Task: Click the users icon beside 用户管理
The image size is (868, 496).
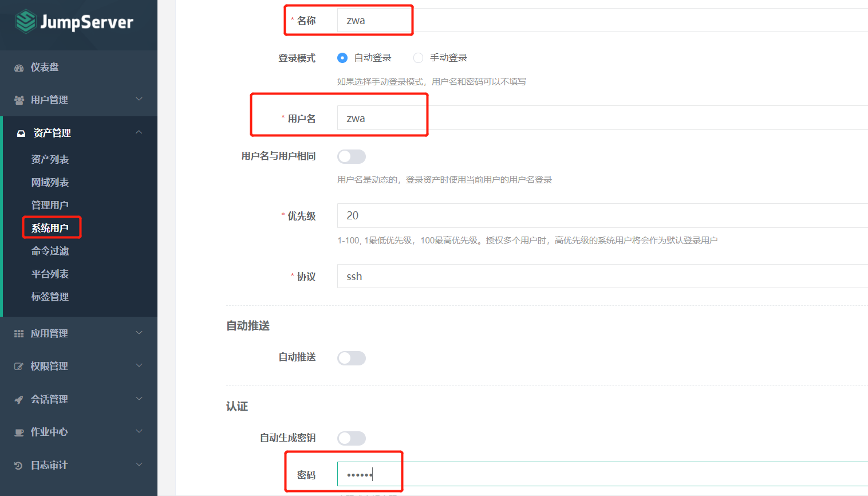Action: click(19, 100)
